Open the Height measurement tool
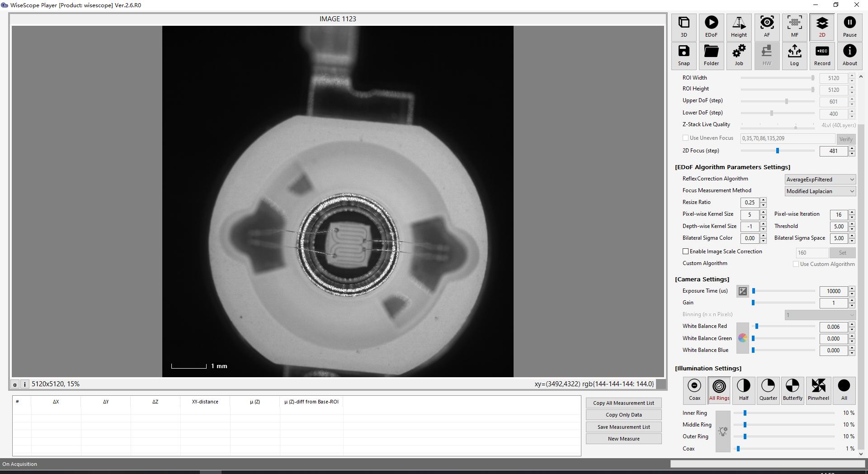 (739, 27)
